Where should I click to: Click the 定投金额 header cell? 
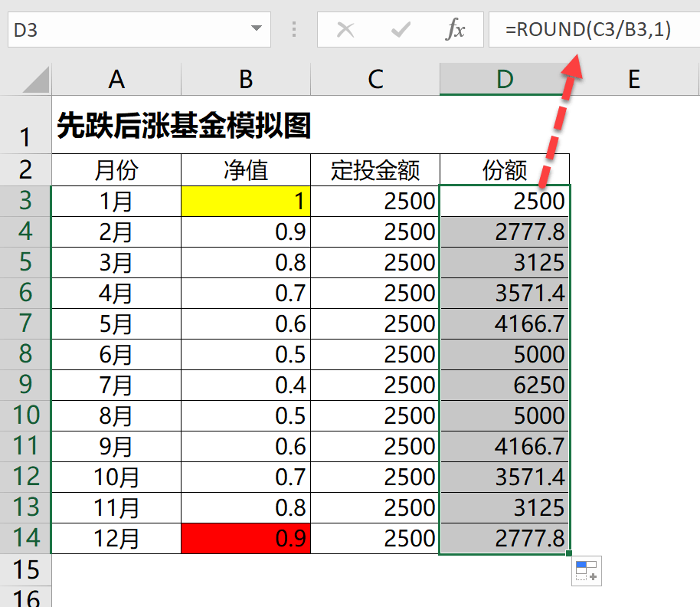pyautogui.click(x=375, y=169)
